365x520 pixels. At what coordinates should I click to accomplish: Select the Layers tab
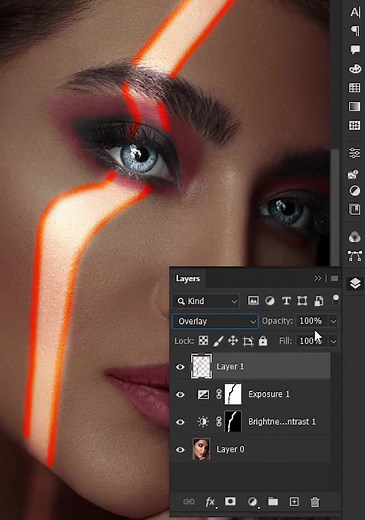click(188, 278)
